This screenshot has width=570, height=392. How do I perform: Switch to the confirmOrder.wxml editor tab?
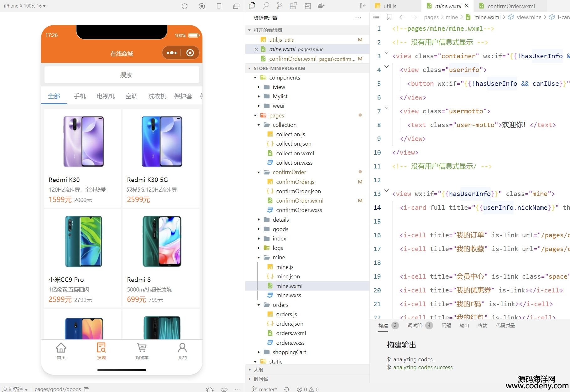(511, 6)
